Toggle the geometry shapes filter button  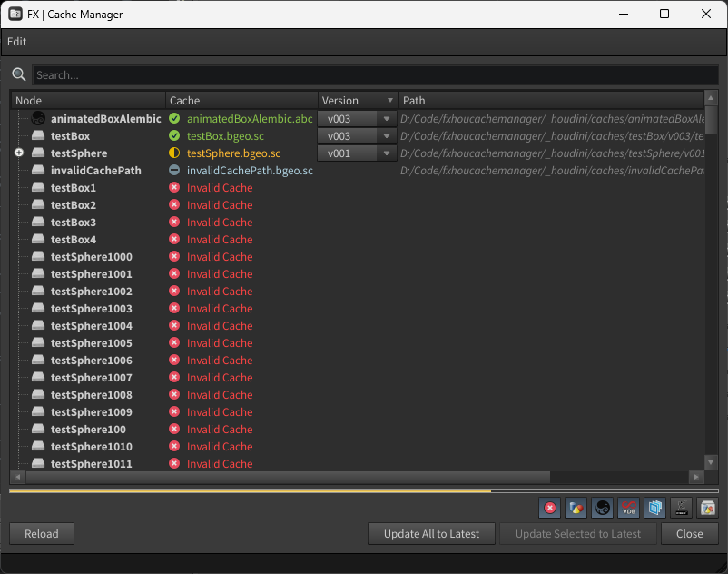coord(576,508)
